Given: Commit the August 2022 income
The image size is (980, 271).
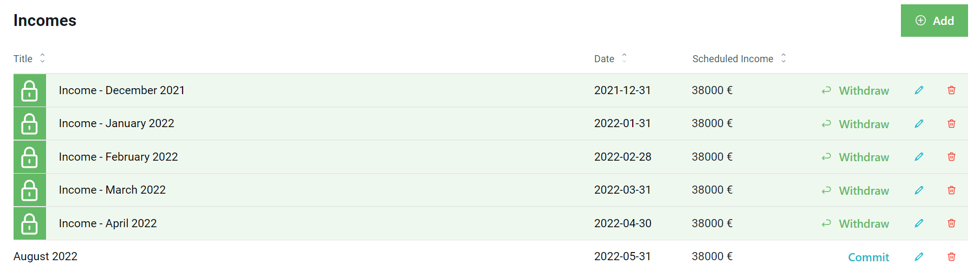Looking at the screenshot, I should pos(868,257).
